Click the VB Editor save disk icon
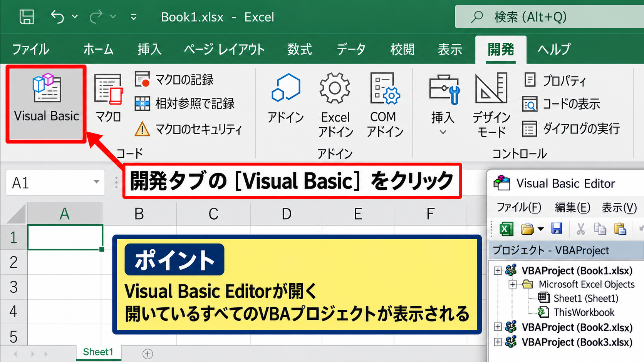This screenshot has width=644, height=362. coord(557,229)
